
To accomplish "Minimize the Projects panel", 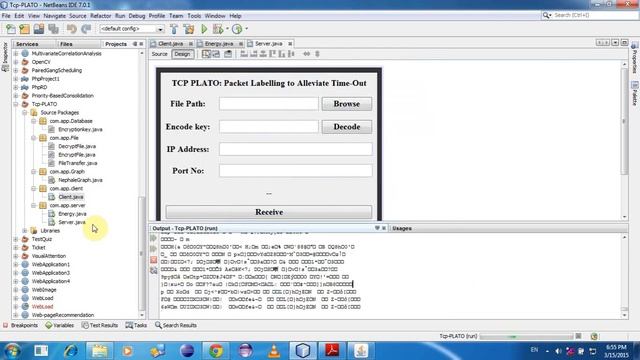I will (x=135, y=44).
